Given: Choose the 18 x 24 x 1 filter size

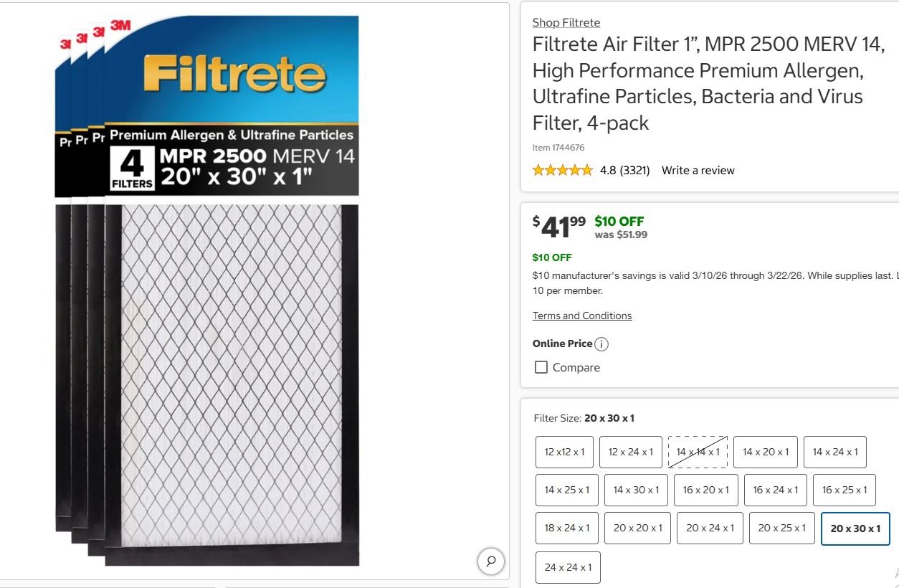Looking at the screenshot, I should pos(566,528).
